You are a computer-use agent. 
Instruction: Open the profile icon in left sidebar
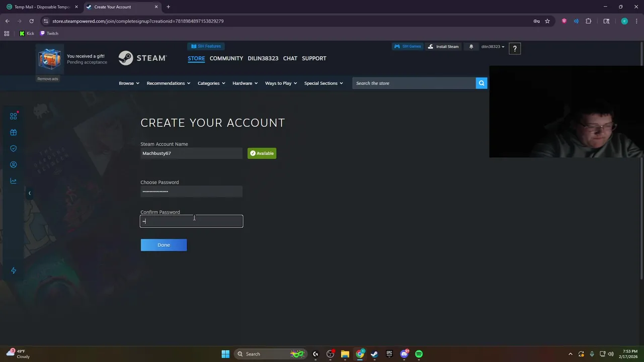click(x=14, y=164)
